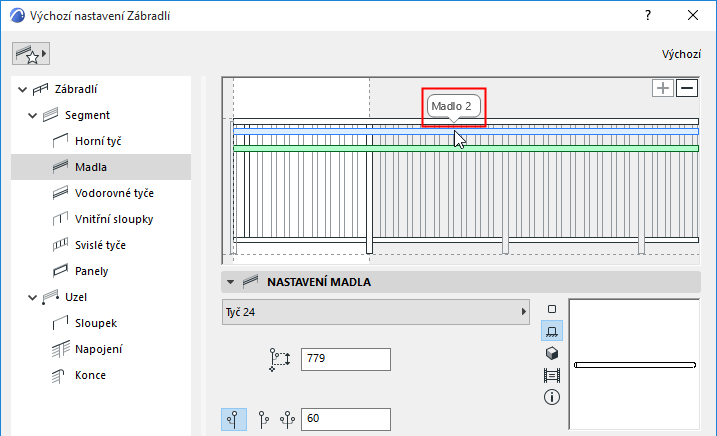Image resolution: width=717 pixels, height=436 pixels.
Task: Open help with question mark button
Action: [648, 16]
